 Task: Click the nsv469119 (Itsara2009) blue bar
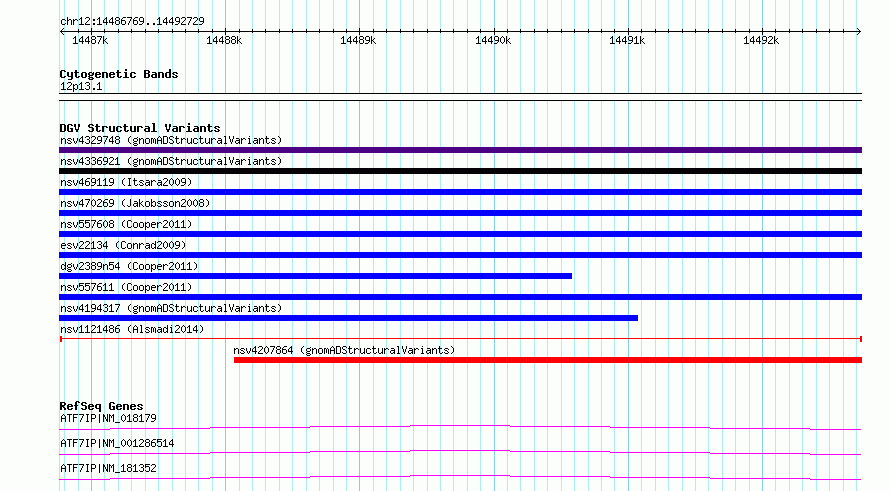click(x=460, y=192)
